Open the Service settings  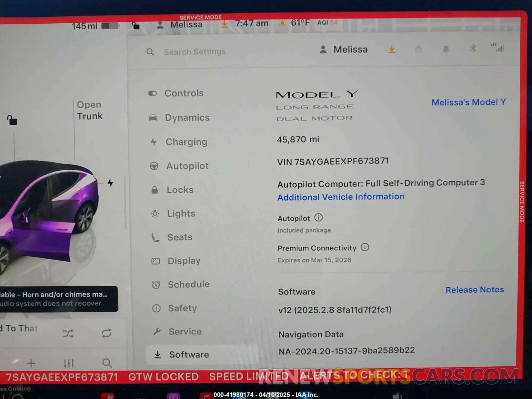click(x=177, y=332)
